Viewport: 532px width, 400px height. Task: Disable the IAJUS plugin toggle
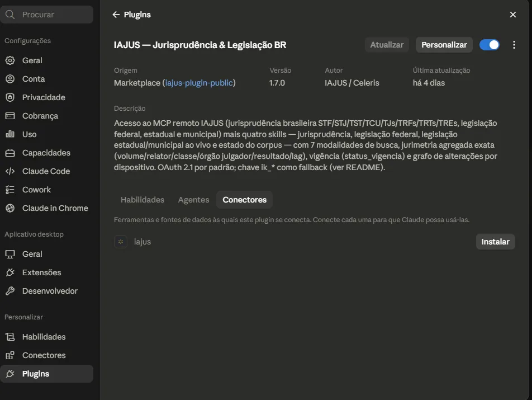[490, 45]
